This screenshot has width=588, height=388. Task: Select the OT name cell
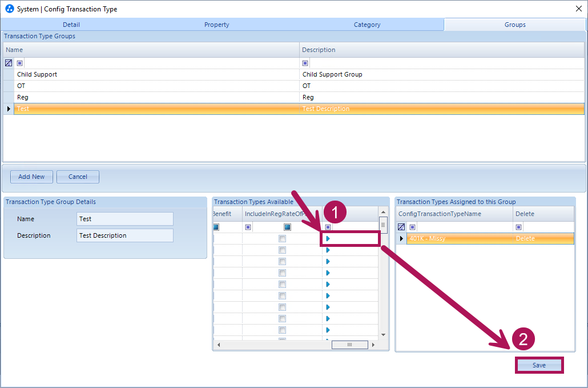(156, 86)
